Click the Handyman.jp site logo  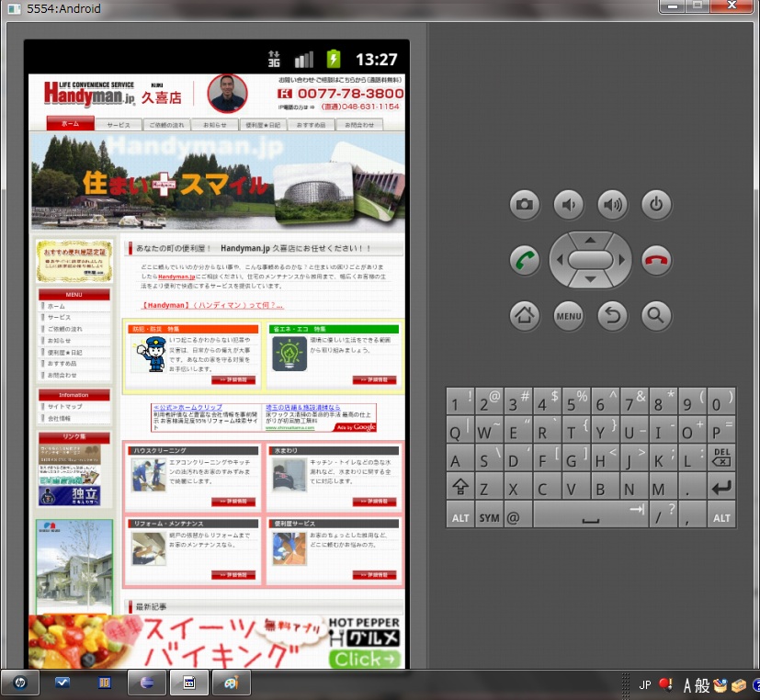(x=89, y=93)
